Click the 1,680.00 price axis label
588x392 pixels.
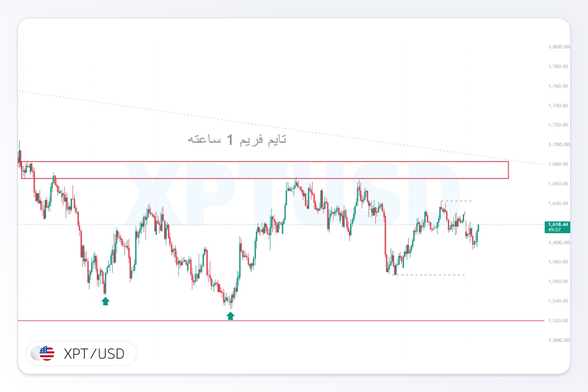[x=559, y=164]
